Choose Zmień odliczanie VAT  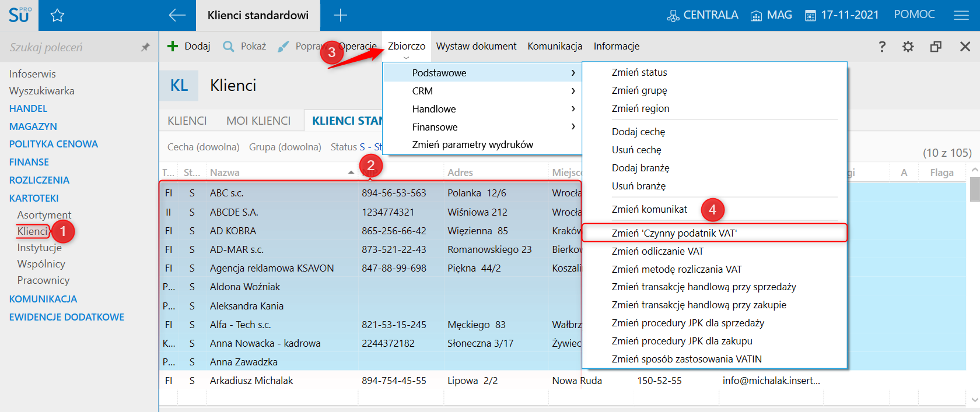657,251
